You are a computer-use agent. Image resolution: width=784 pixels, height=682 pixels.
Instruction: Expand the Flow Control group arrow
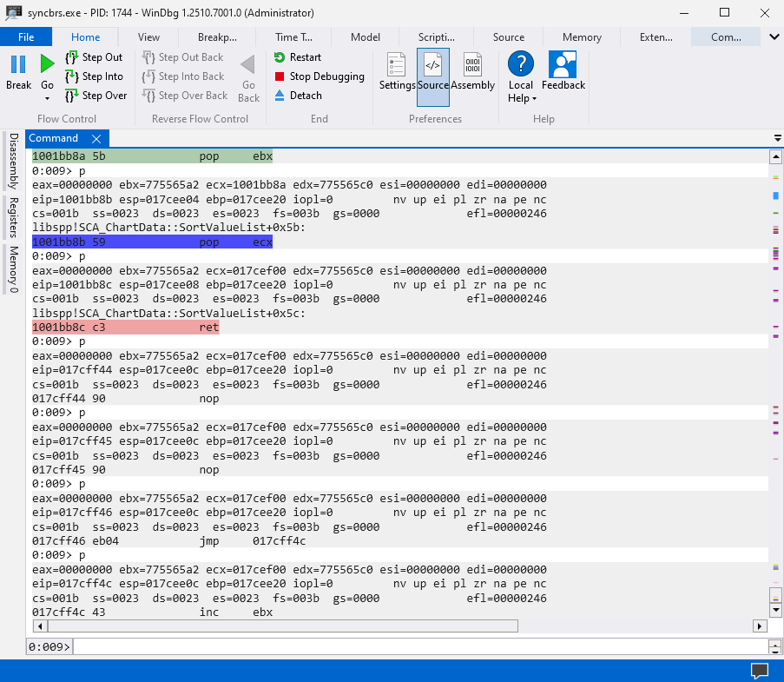pyautogui.click(x=47, y=98)
